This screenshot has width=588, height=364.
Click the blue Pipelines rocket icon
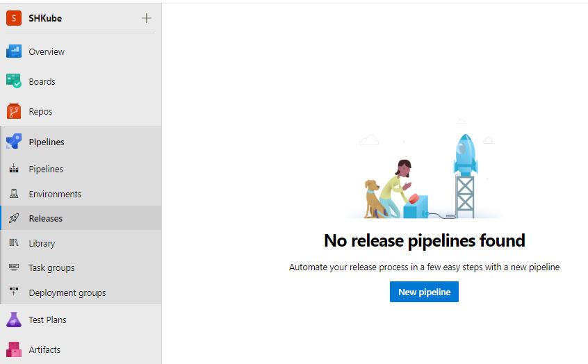[13, 141]
